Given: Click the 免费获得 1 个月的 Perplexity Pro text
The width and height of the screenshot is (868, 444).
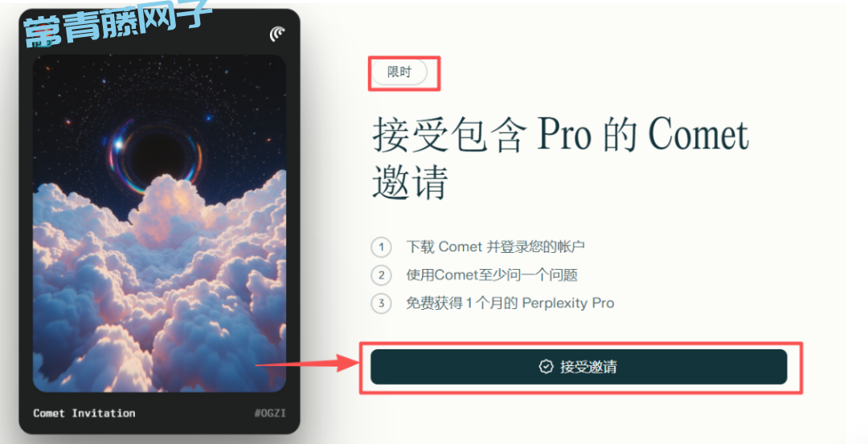Looking at the screenshot, I should [510, 303].
